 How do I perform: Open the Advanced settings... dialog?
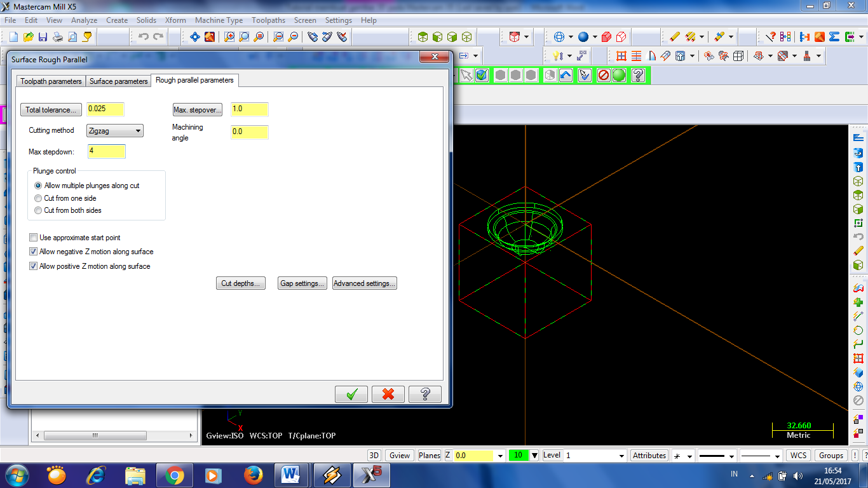[x=365, y=283]
